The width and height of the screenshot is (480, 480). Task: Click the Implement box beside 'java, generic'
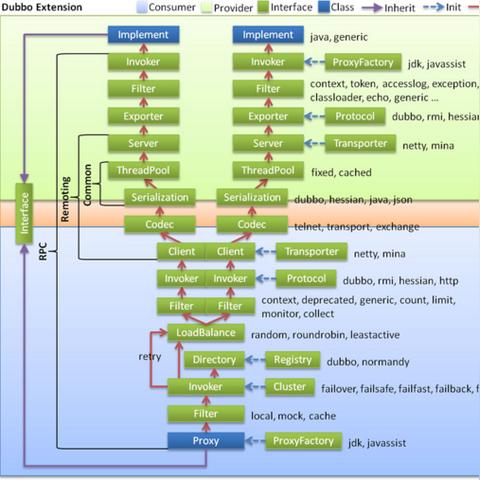268,35
